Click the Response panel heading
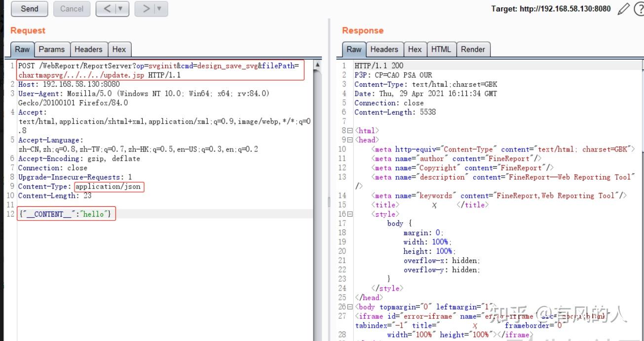This screenshot has width=644, height=341. (x=363, y=31)
